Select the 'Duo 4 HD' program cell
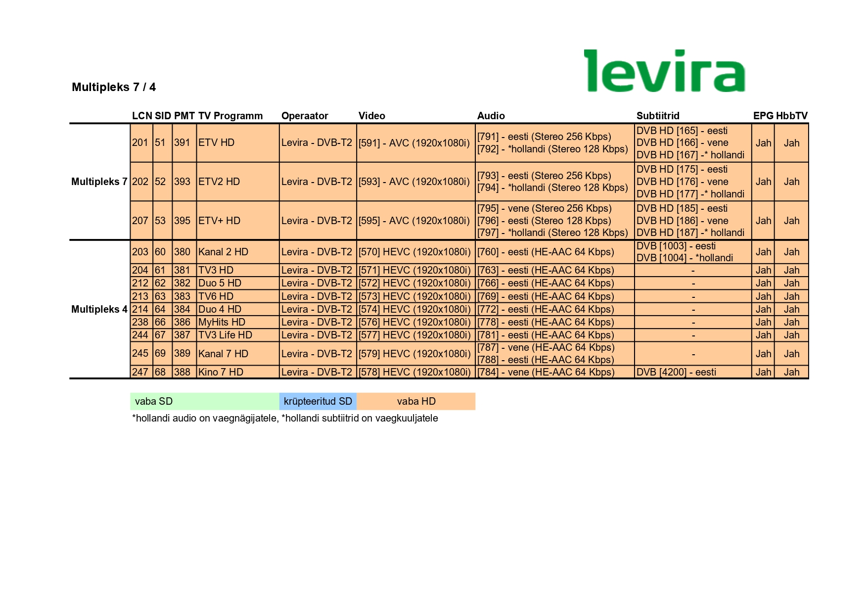 [x=238, y=309]
